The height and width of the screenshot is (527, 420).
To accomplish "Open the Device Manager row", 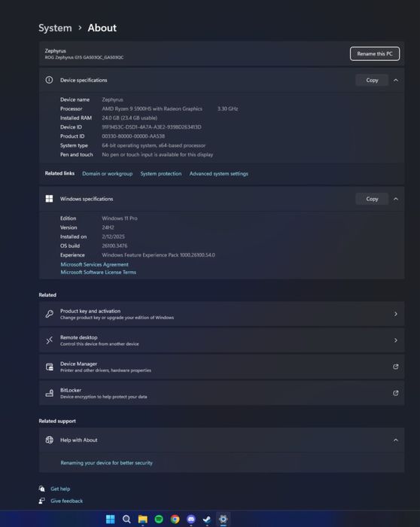I will [x=222, y=367].
